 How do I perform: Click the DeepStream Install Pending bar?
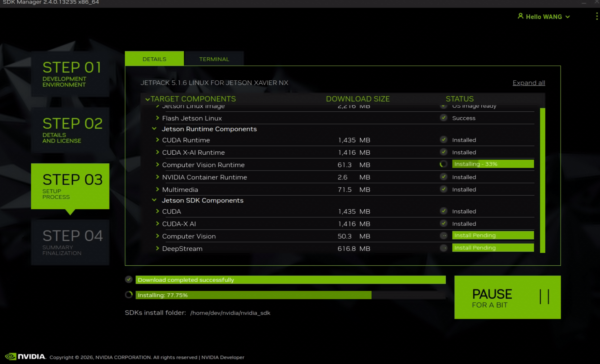[x=493, y=247]
